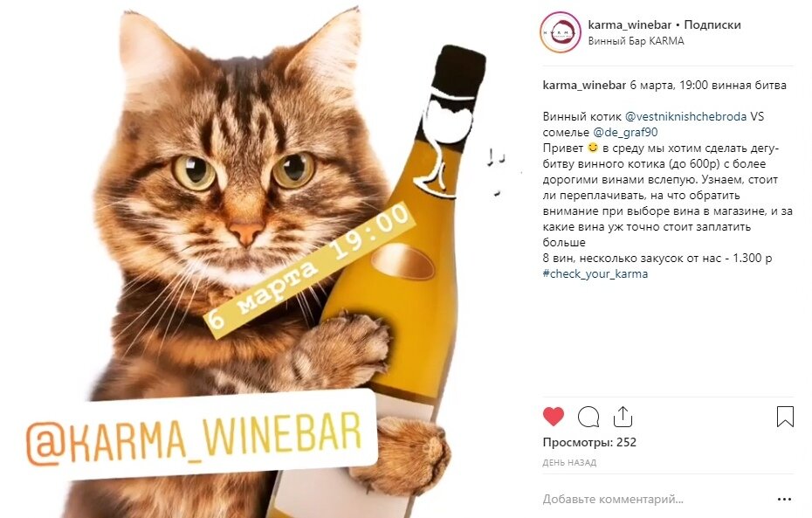Save the post with the bookmark icon
812x518 pixels.
pos(785,417)
